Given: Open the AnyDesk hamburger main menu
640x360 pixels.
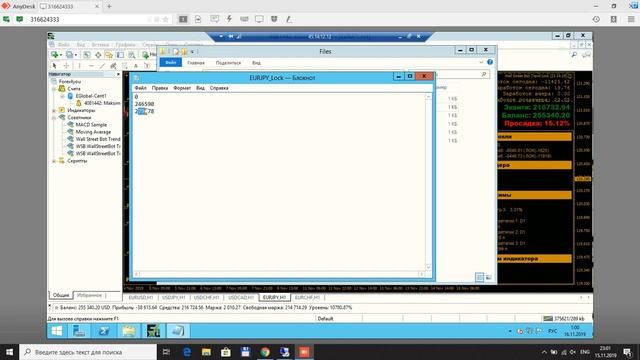Looking at the screenshot, I should tap(631, 19).
